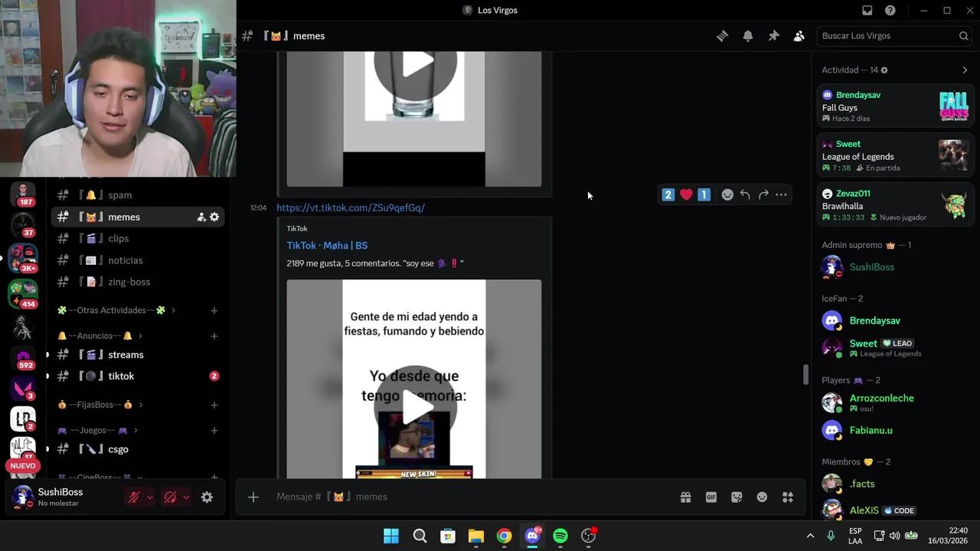Viewport: 980px width, 551px height.
Task: Click the plus attach file button
Action: click(x=253, y=497)
